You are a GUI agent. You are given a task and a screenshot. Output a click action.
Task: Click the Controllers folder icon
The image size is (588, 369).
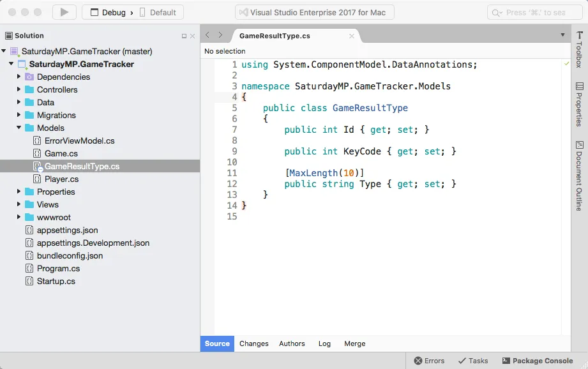pyautogui.click(x=29, y=89)
